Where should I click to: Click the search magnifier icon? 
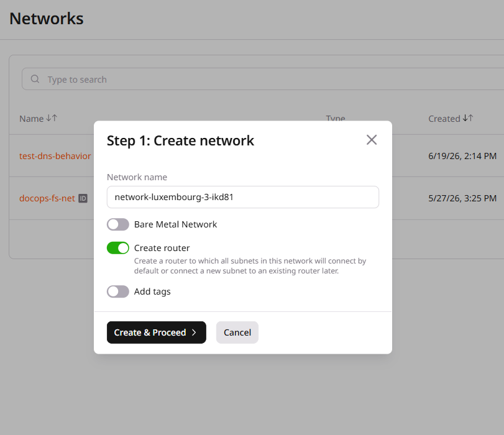pos(35,79)
